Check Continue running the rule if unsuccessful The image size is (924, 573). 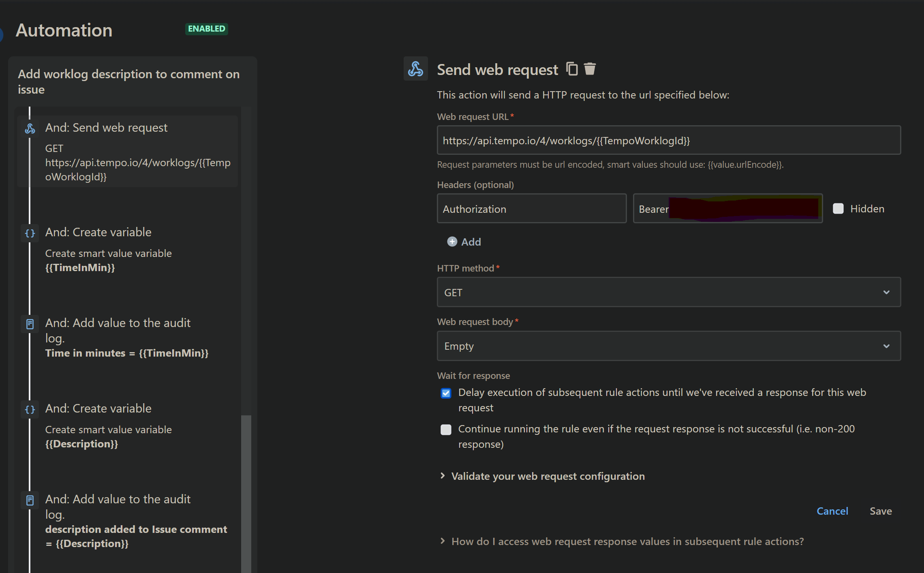click(446, 430)
